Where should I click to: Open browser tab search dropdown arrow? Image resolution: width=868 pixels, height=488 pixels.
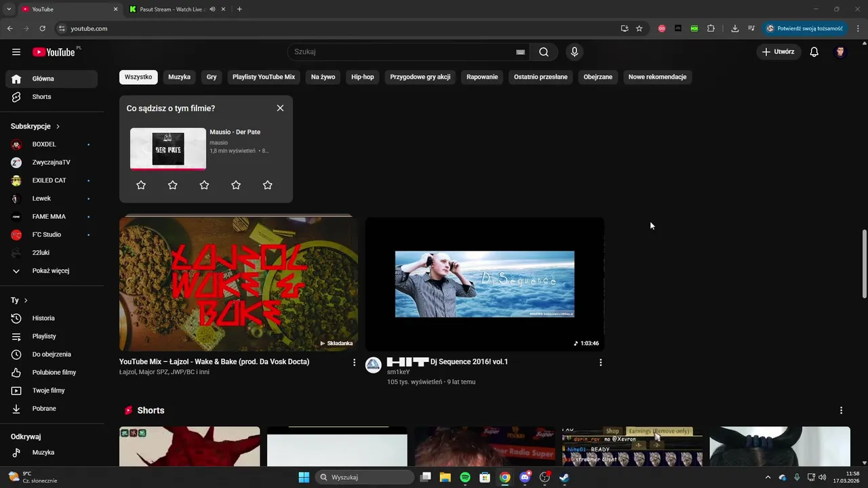click(9, 9)
